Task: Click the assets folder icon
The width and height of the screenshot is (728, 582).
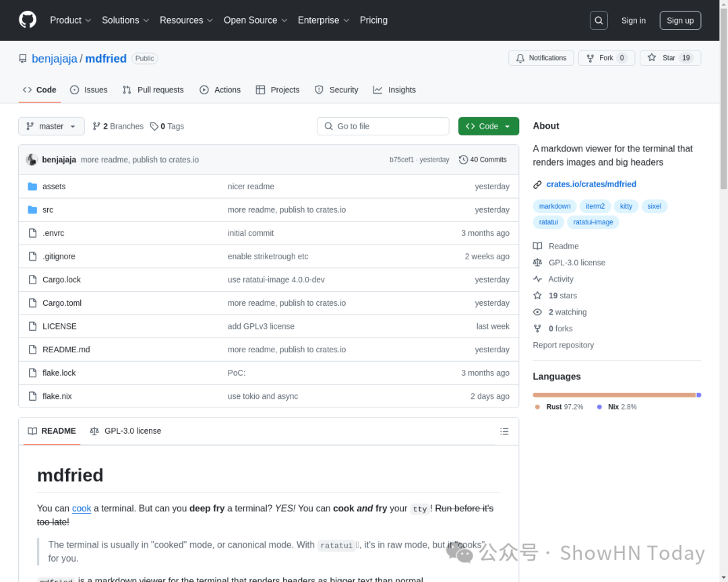Action: (32, 187)
